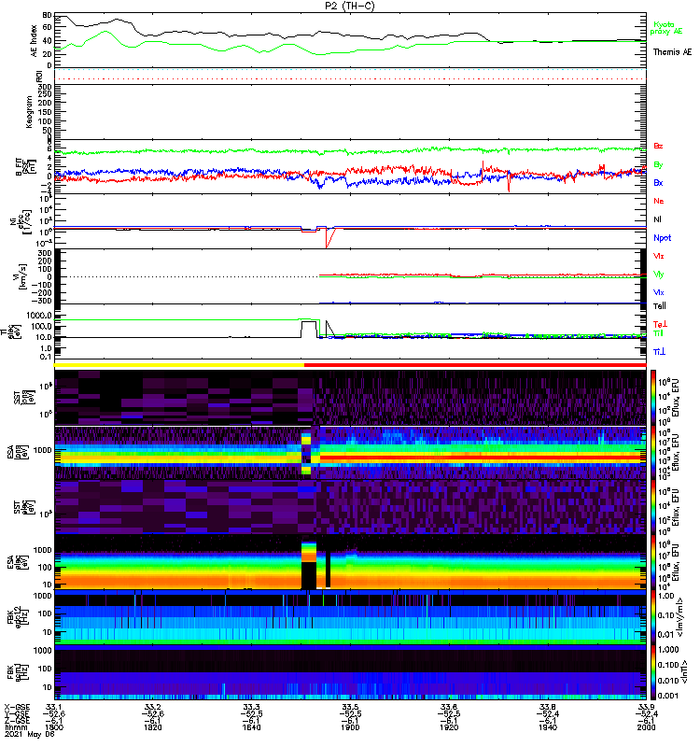Click the data gap in ESA ions spectrogram

tap(306, 453)
